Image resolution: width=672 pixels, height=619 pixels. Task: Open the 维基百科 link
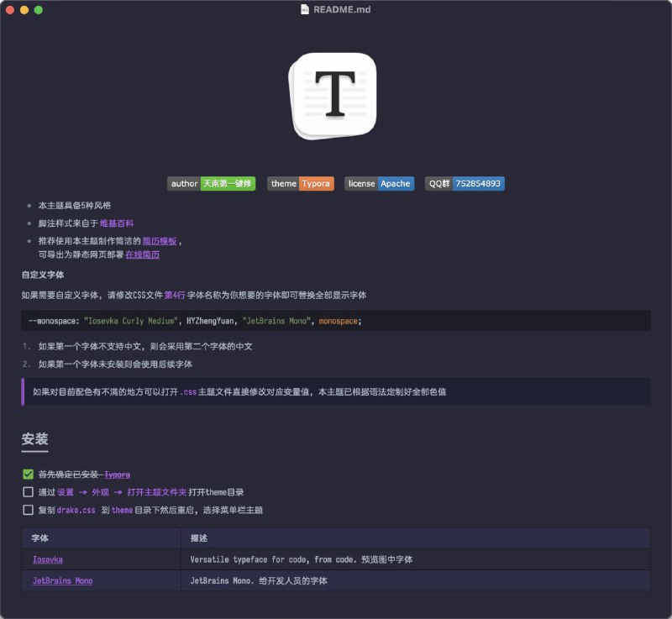tap(117, 223)
